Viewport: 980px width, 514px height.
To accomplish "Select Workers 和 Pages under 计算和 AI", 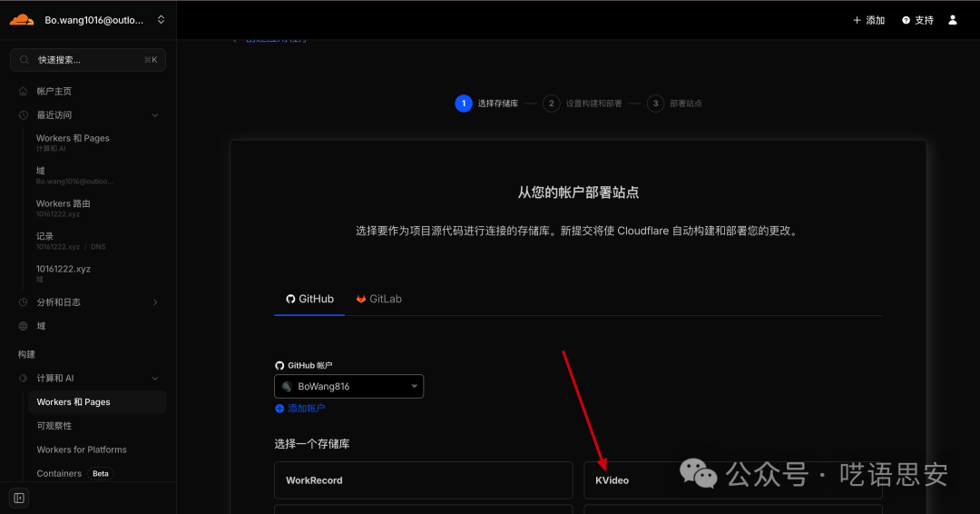I will (x=73, y=402).
